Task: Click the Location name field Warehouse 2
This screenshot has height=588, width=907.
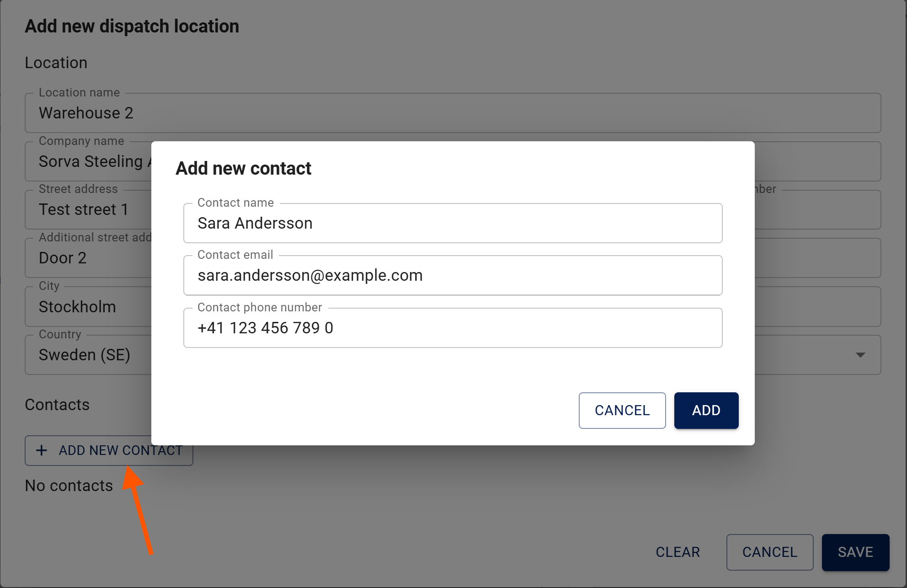Action: click(453, 113)
